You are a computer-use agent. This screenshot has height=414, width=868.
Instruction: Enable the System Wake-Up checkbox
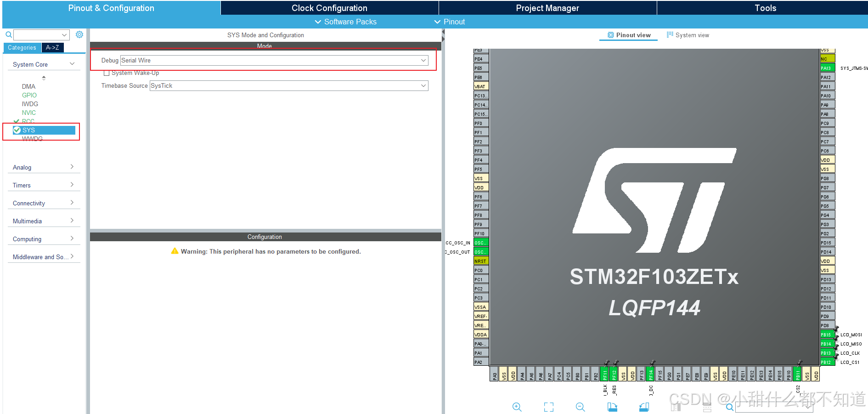click(107, 73)
